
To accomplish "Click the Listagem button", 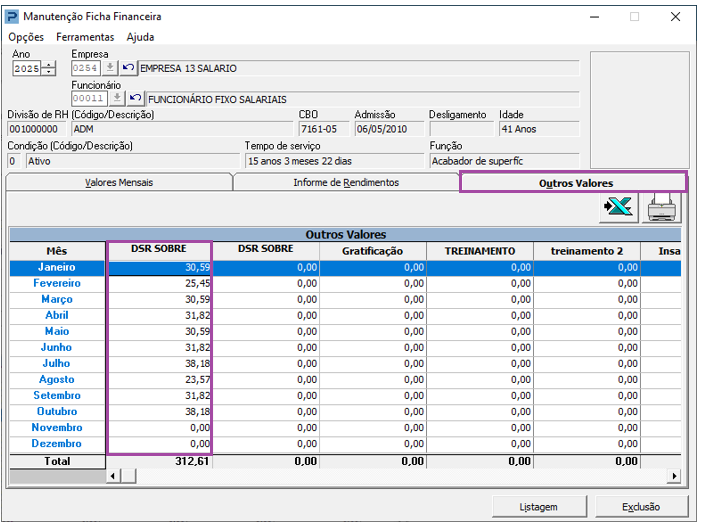I will point(538,506).
